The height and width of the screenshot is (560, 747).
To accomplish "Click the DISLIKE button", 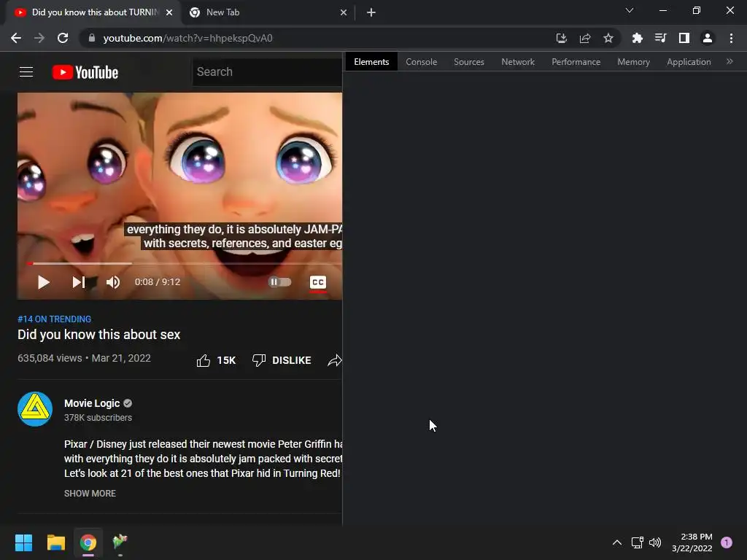I will (x=282, y=360).
